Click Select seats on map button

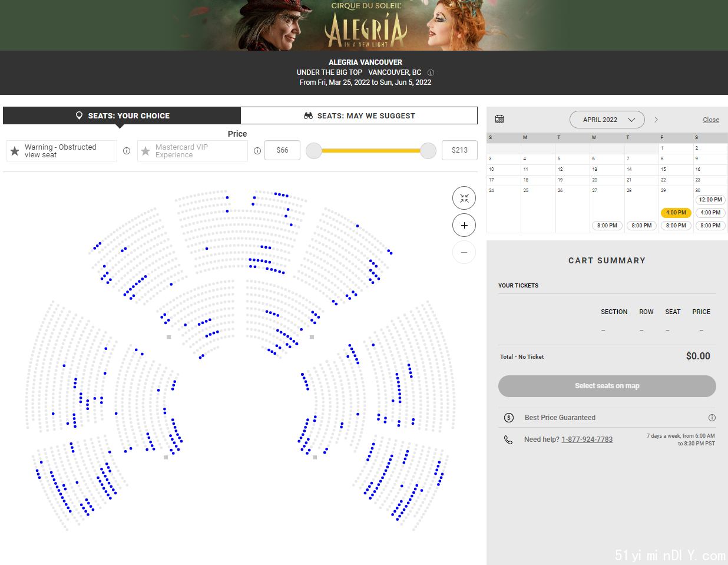click(607, 386)
